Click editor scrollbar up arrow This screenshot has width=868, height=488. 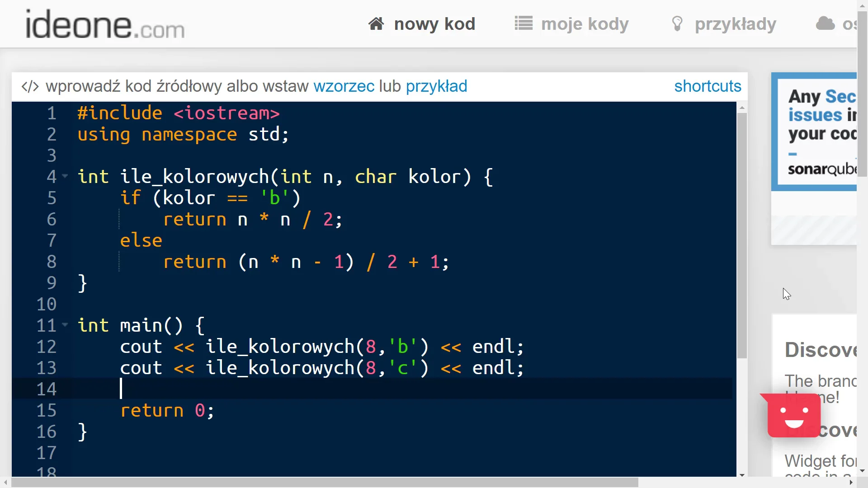pyautogui.click(x=742, y=108)
